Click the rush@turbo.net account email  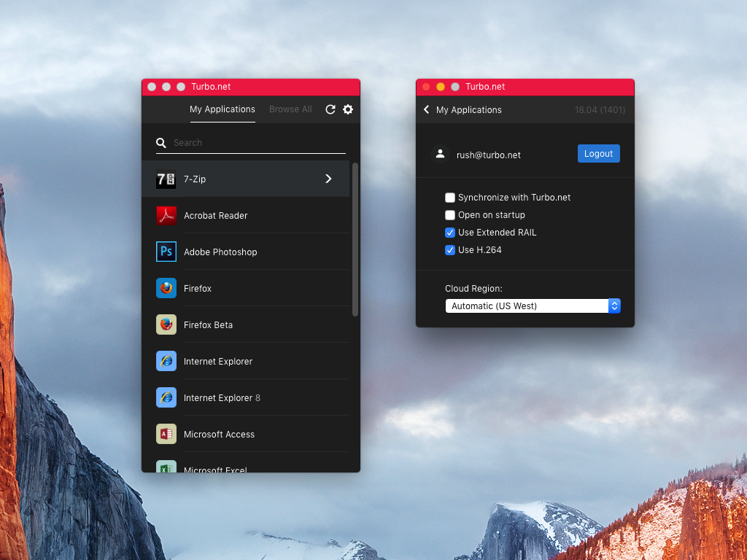click(488, 155)
